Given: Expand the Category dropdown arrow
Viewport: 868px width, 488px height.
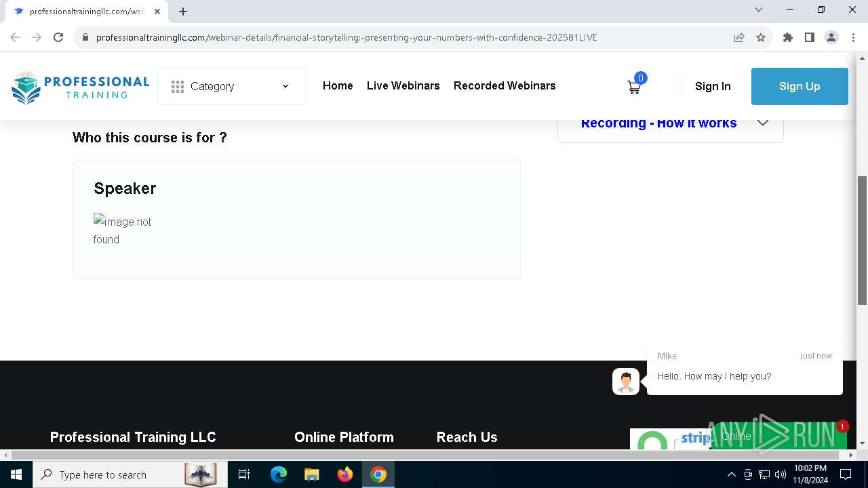Looking at the screenshot, I should pyautogui.click(x=285, y=86).
